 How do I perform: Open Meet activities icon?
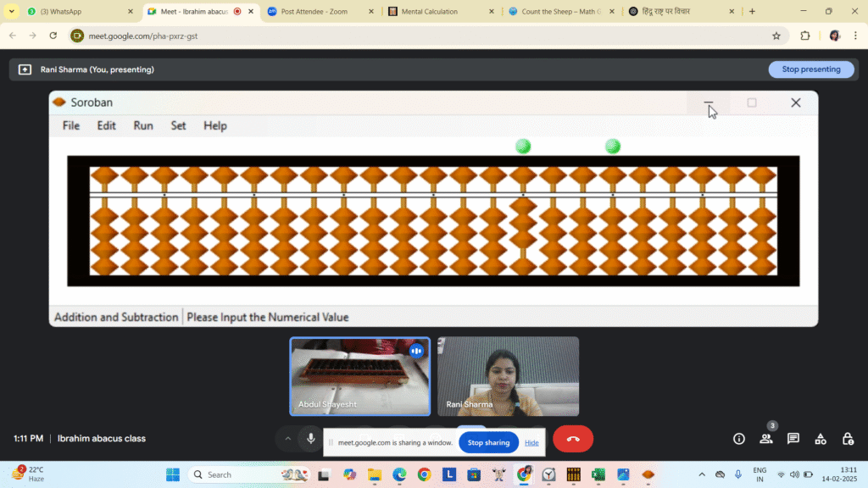point(821,439)
